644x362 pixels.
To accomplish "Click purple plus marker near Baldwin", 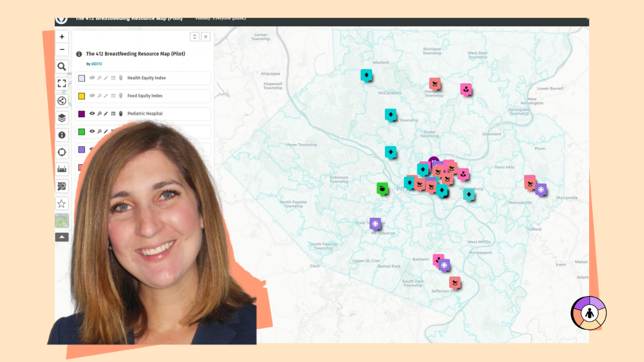I will (x=444, y=265).
